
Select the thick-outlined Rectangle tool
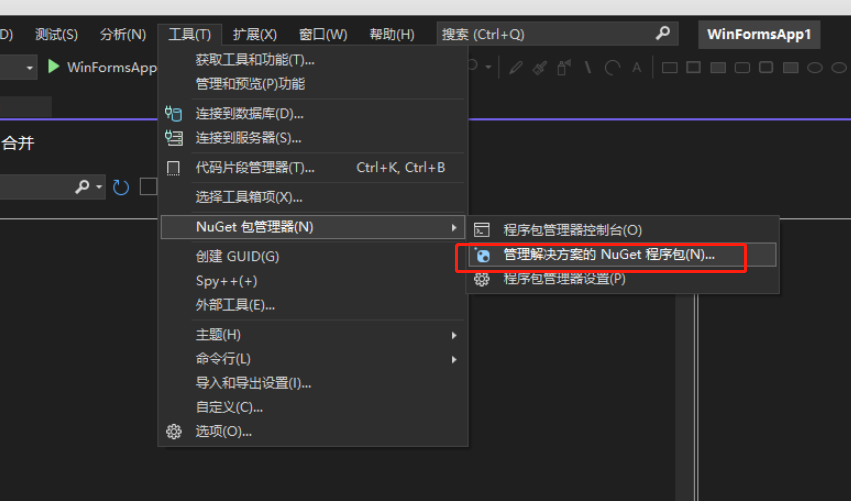pos(694,67)
